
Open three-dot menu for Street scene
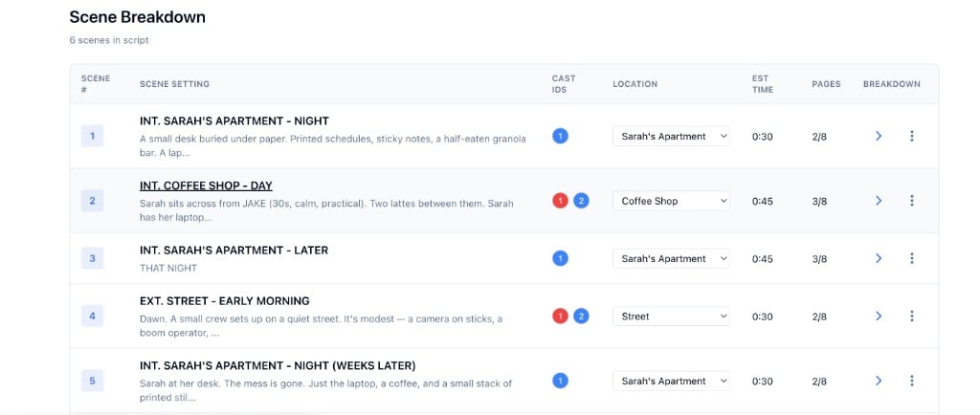coord(912,317)
